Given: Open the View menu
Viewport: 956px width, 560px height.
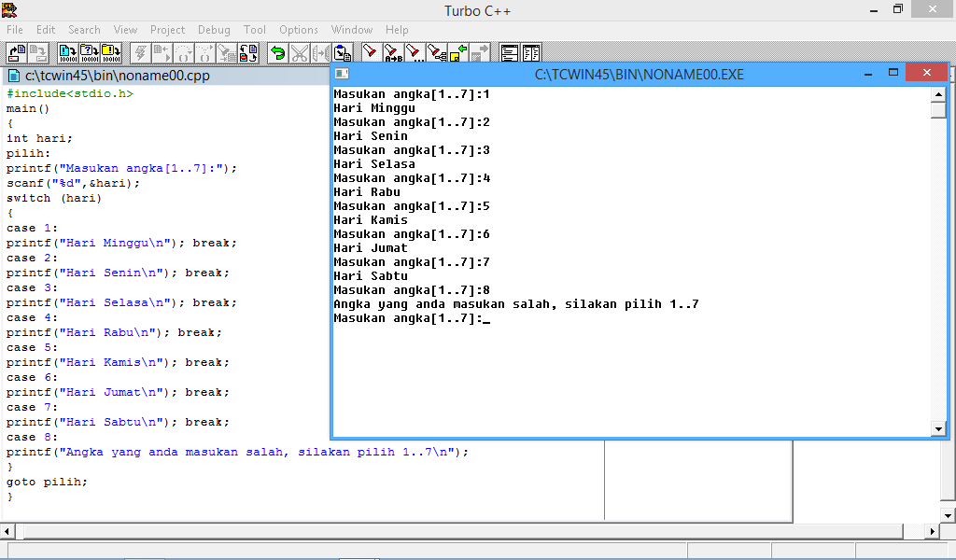Looking at the screenshot, I should click(x=125, y=30).
